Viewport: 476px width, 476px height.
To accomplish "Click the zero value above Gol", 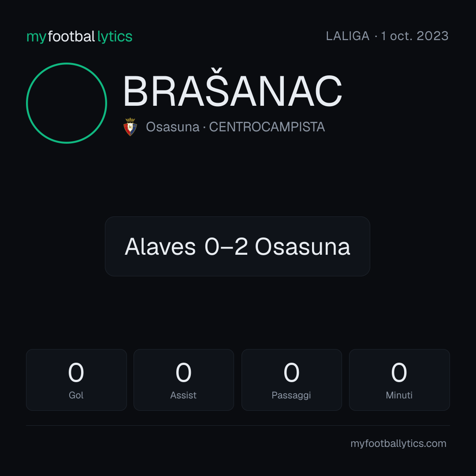I will 76,372.
